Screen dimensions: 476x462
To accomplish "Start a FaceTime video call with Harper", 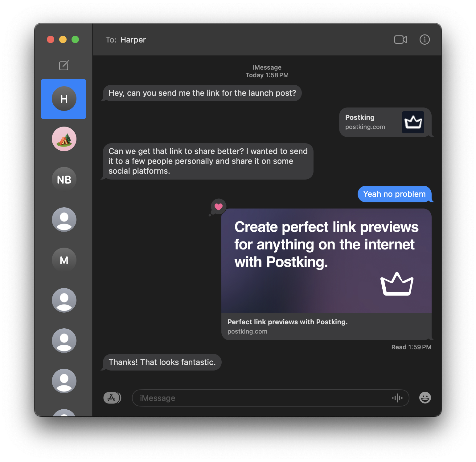I will pyautogui.click(x=400, y=39).
